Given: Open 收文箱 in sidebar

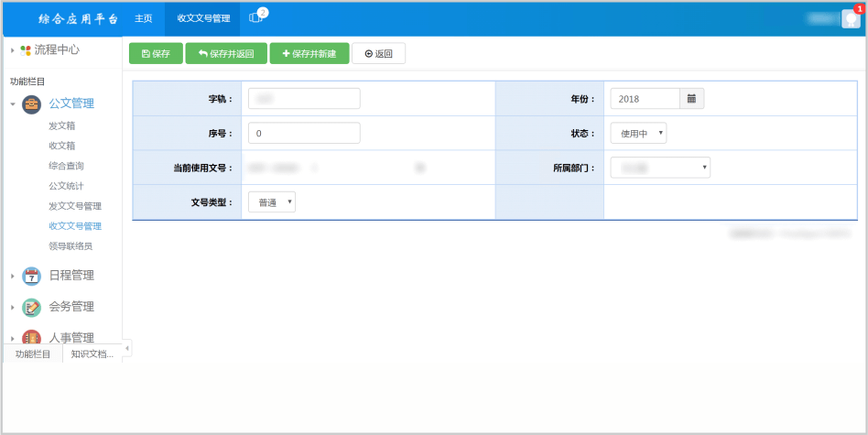Looking at the screenshot, I should coord(62,146).
